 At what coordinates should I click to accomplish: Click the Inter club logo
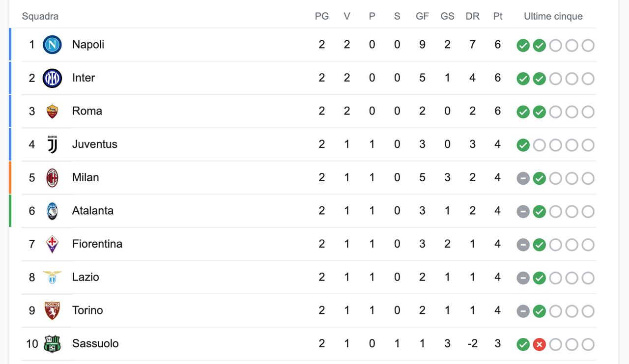(x=52, y=78)
